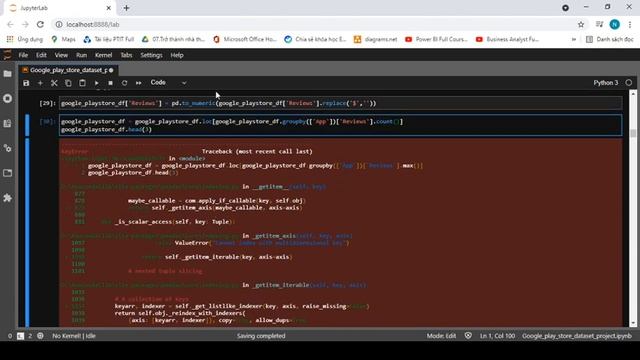
Task: Paste cell from clipboard with the paste icon
Action: tap(82, 83)
